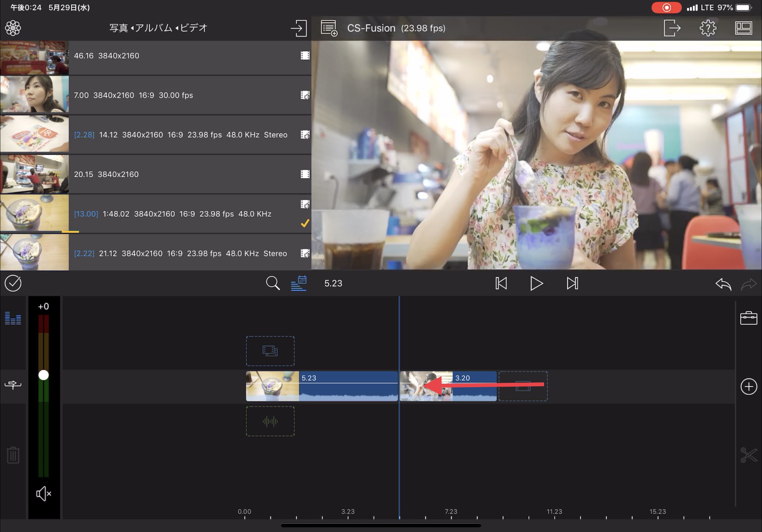Open the toolbox briefcase icon

pyautogui.click(x=748, y=318)
